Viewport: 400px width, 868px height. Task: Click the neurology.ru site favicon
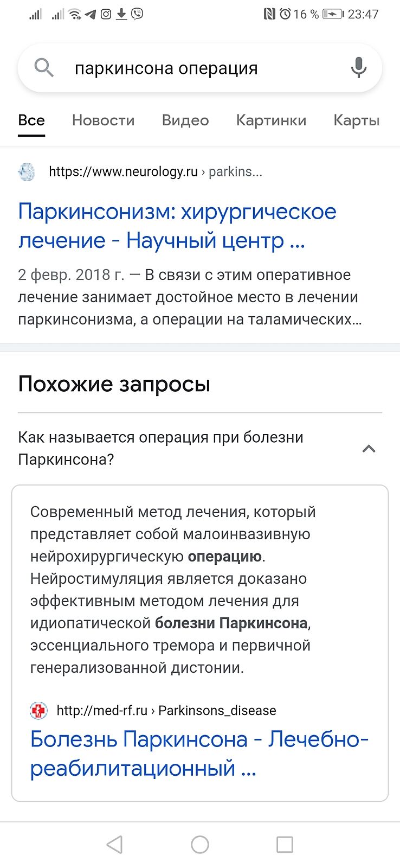point(26,172)
